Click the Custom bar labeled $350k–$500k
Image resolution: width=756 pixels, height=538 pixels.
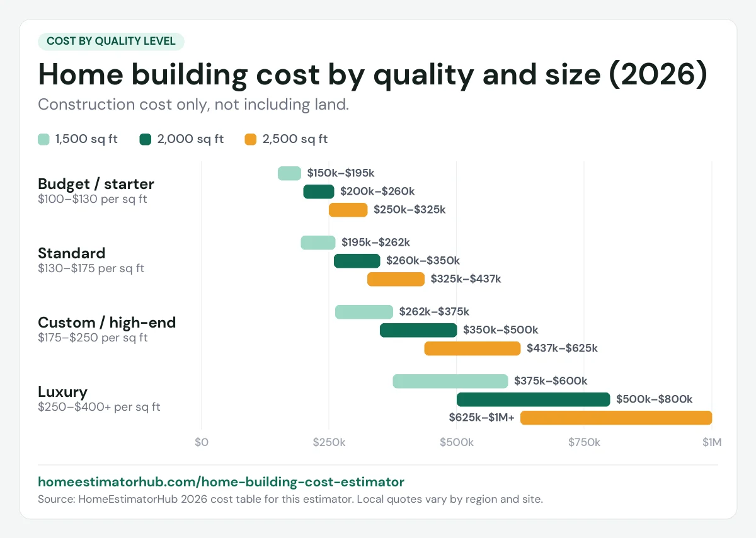pyautogui.click(x=418, y=330)
